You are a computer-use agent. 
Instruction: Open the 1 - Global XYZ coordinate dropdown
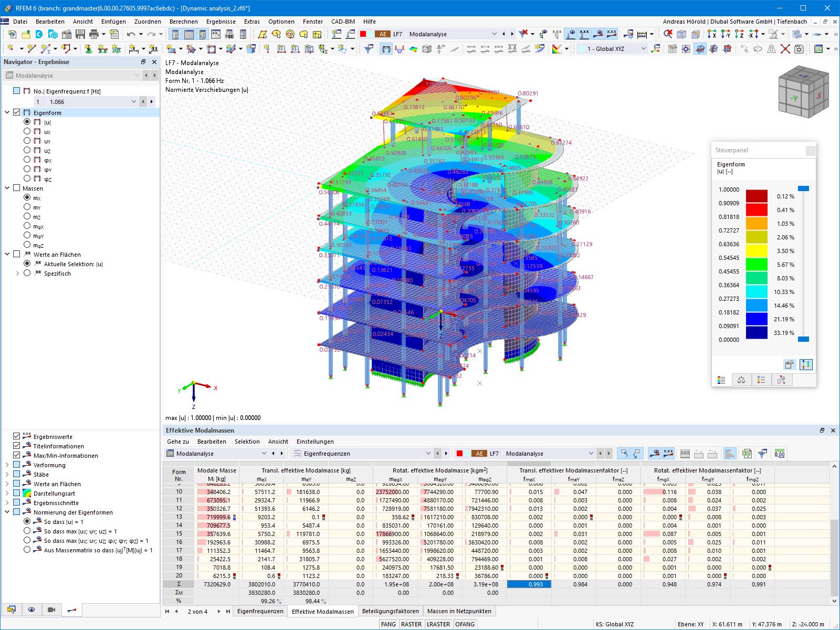pyautogui.click(x=612, y=49)
